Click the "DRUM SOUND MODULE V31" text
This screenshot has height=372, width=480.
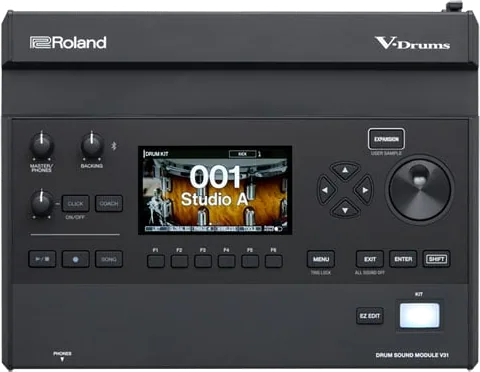(x=412, y=355)
